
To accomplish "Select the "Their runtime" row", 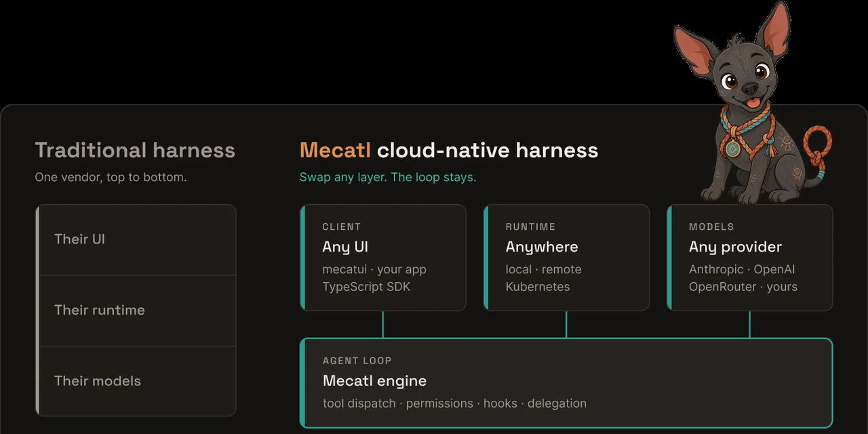I will [x=136, y=311].
